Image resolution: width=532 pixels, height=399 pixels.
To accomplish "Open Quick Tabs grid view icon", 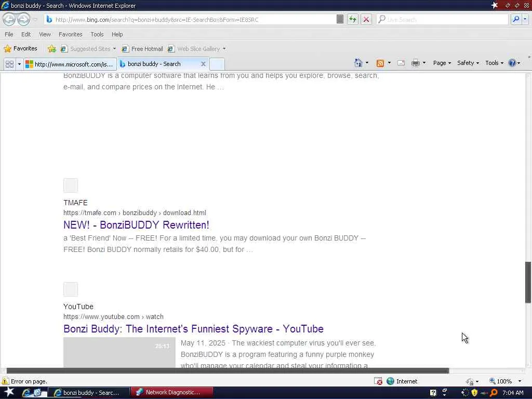I will click(x=9, y=64).
